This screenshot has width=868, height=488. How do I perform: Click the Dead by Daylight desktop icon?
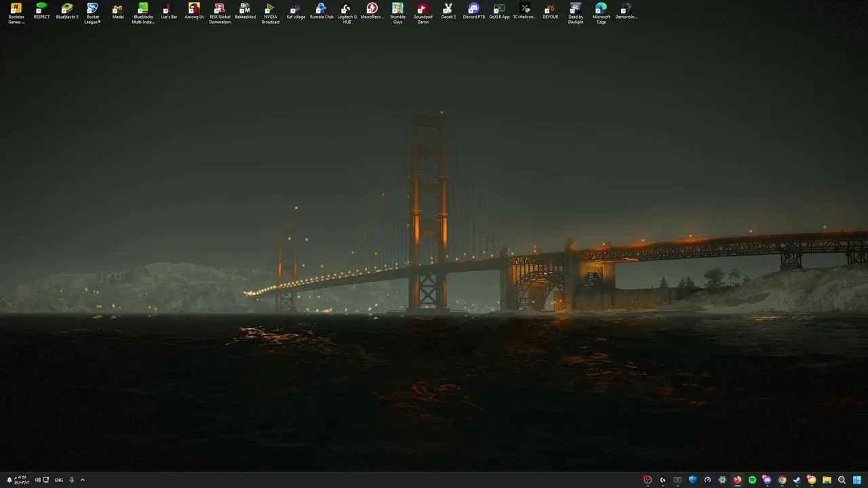[x=576, y=14]
